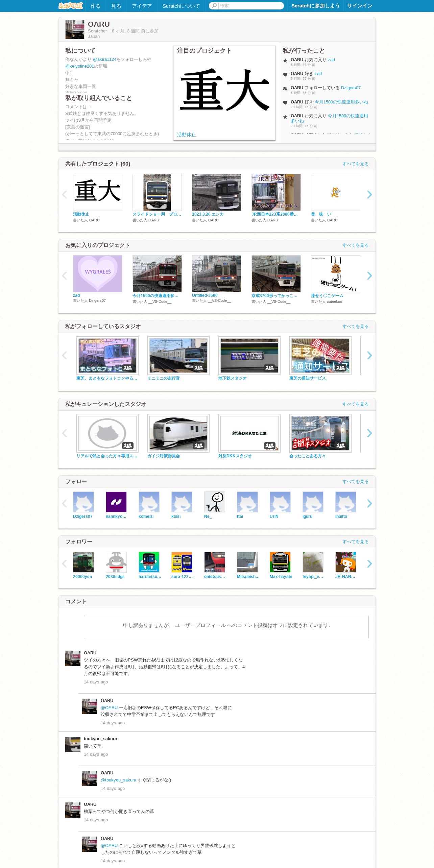The width and height of the screenshot is (434, 868).
Task: Open Max-hayate follower avatar
Action: (x=280, y=562)
